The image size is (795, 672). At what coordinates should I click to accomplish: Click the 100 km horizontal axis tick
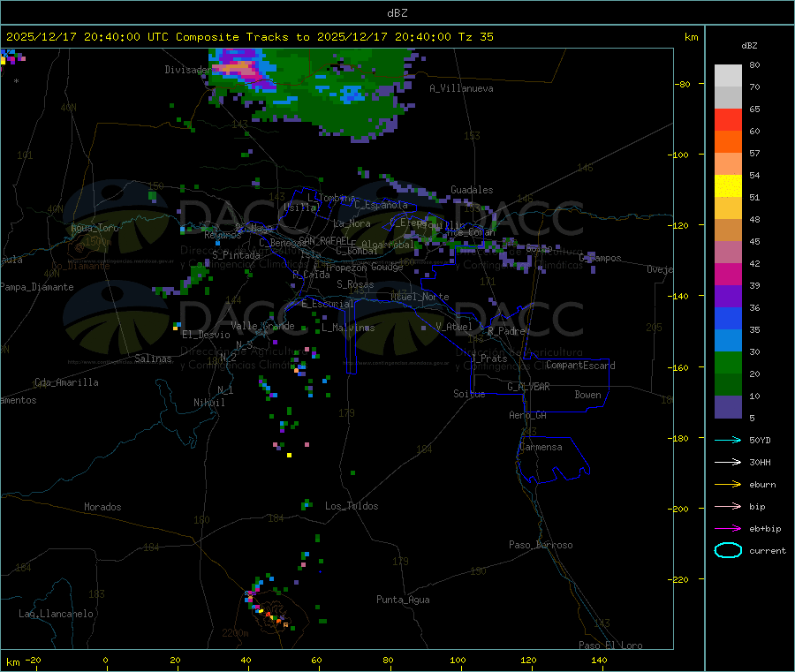click(x=458, y=660)
